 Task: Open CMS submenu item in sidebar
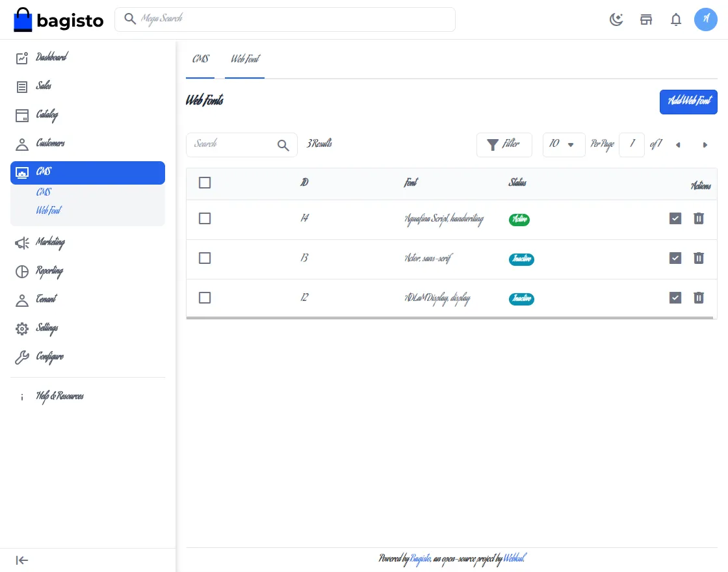pos(44,192)
